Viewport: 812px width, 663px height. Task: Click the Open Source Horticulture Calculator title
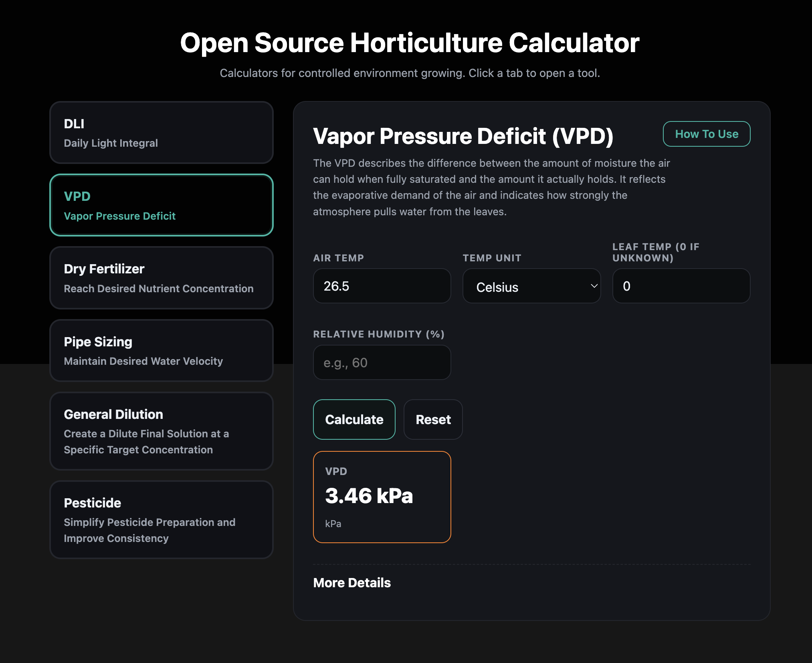tap(409, 43)
